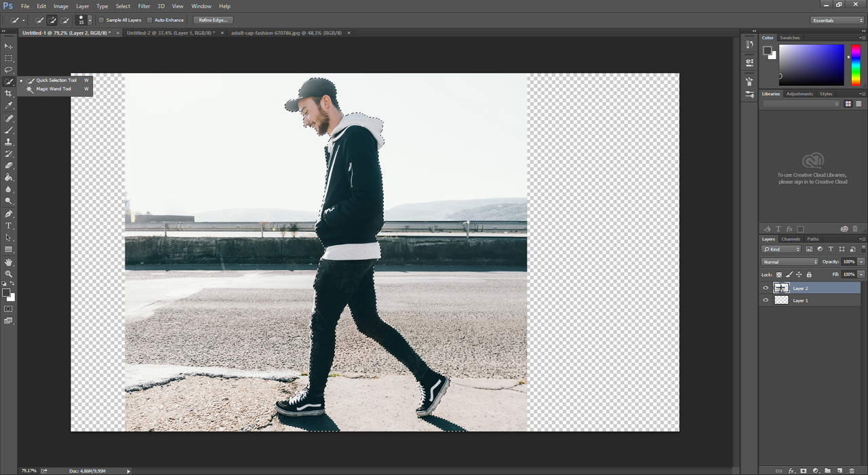The image size is (868, 475).
Task: Select the Eraser tool
Action: 9,165
